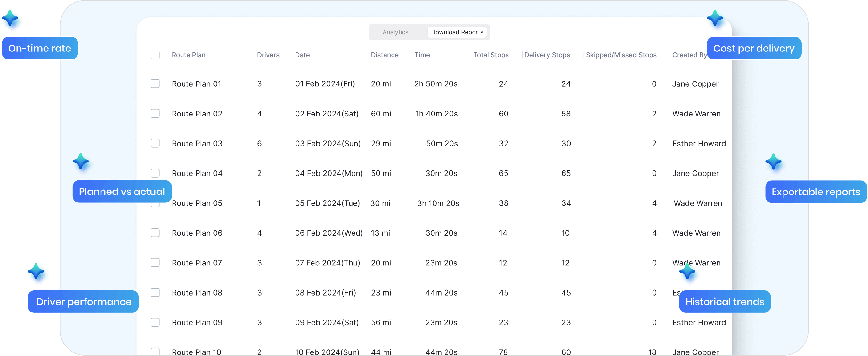Select the sparkle icon above Historical trends
868x356 pixels.
(x=688, y=272)
